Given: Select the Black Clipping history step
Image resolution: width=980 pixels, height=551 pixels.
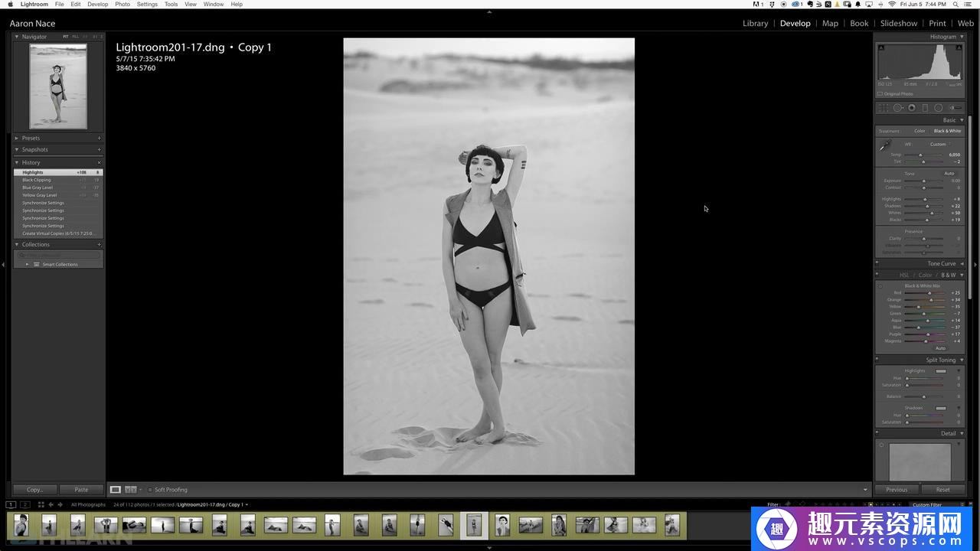Looking at the screenshot, I should tap(37, 180).
